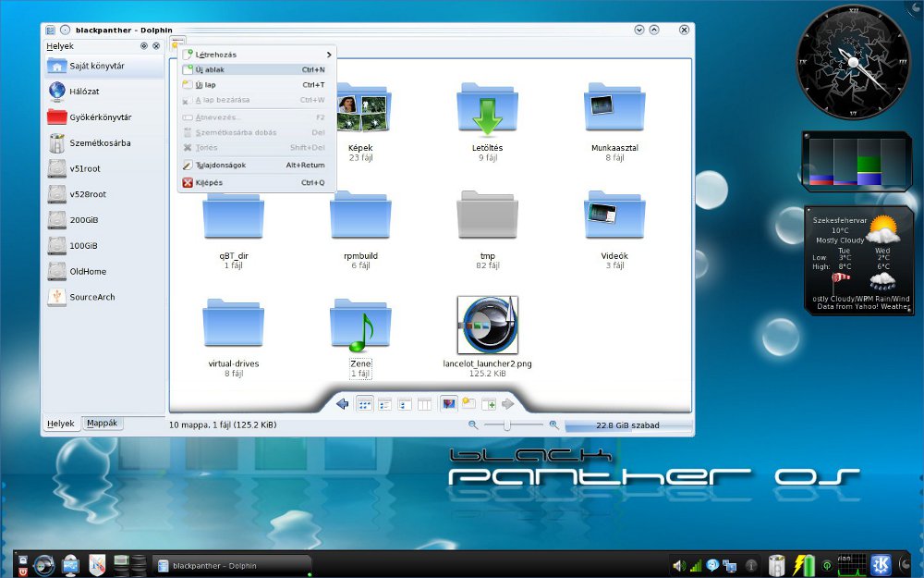Click the toolbar menu button above the popup

click(x=176, y=43)
